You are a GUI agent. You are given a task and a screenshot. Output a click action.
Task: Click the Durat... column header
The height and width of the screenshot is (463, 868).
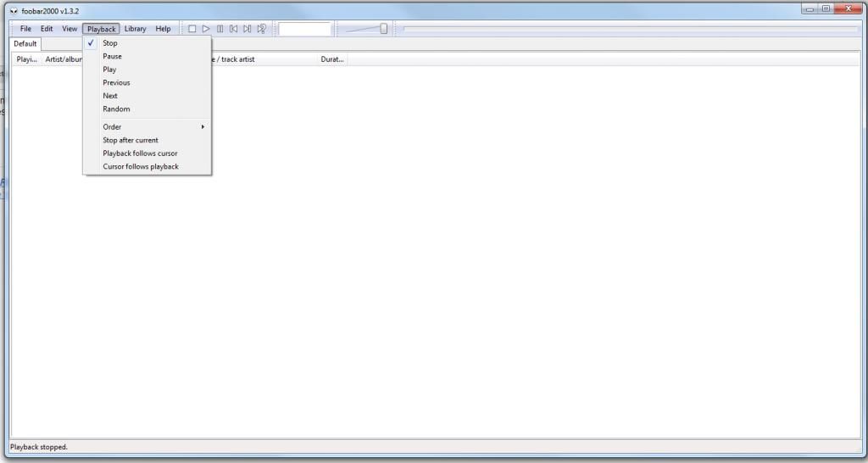pos(332,59)
